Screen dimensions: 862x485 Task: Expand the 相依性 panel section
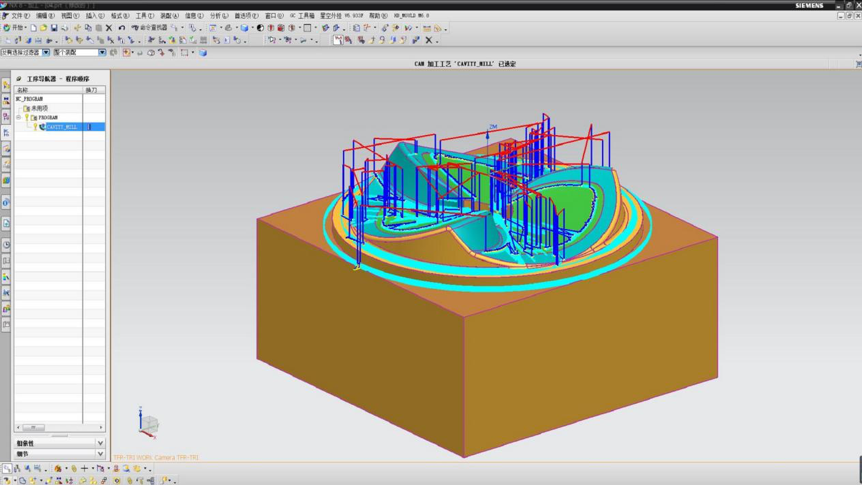(59, 443)
